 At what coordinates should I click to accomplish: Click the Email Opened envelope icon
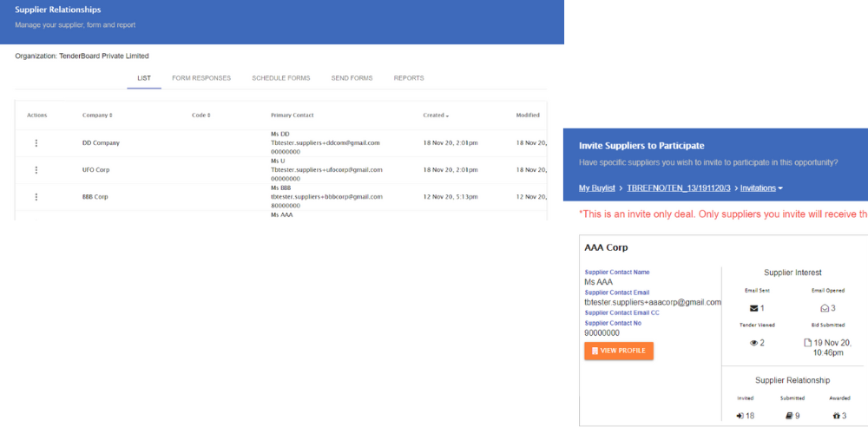point(825,308)
